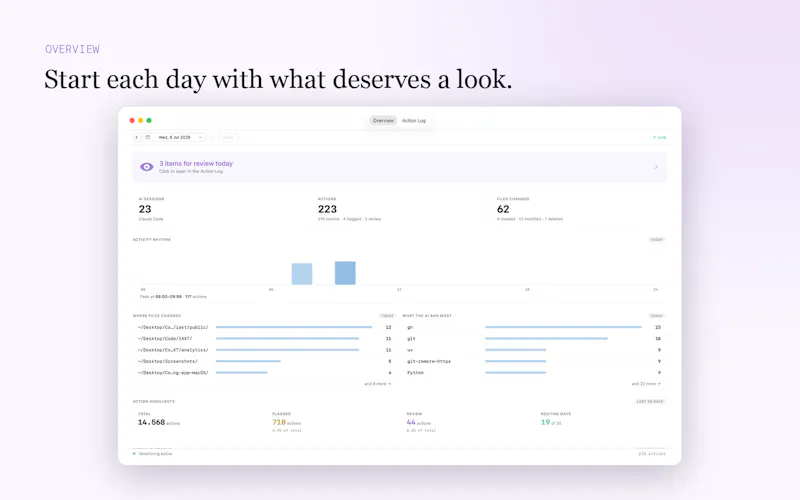Open the LAST 30 DAYS selector of Action Highlights
The width and height of the screenshot is (800, 500).
(x=649, y=402)
